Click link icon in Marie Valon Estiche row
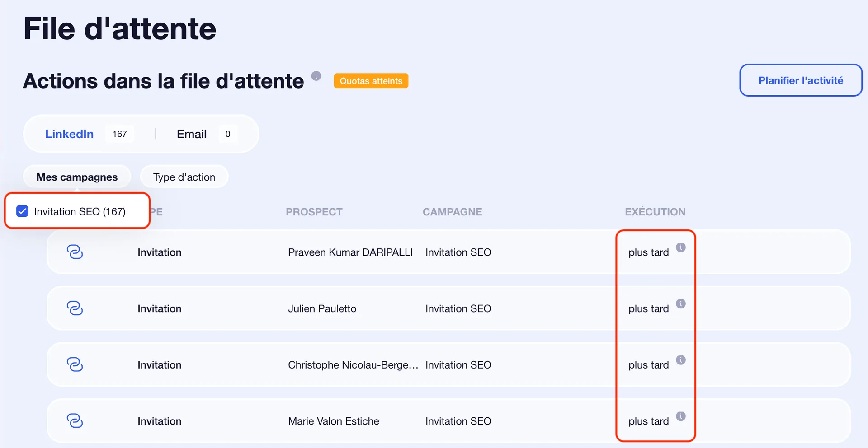The height and width of the screenshot is (448, 868). 75,421
